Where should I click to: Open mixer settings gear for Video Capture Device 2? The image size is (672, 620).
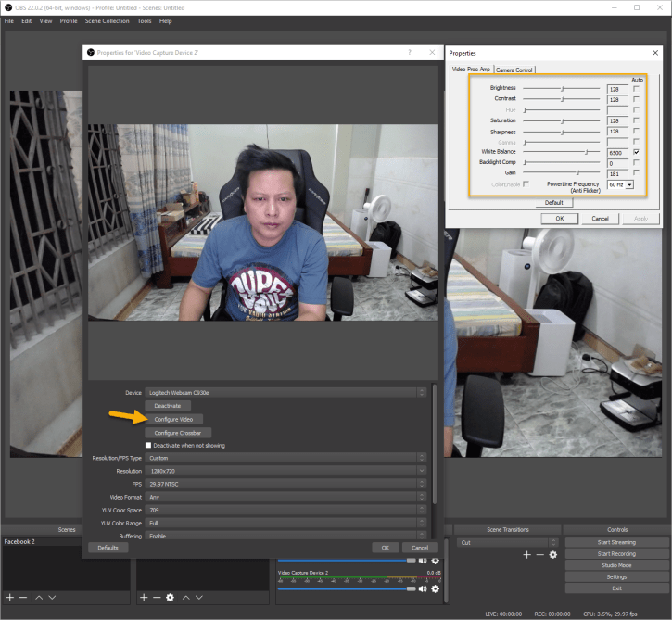pos(435,588)
